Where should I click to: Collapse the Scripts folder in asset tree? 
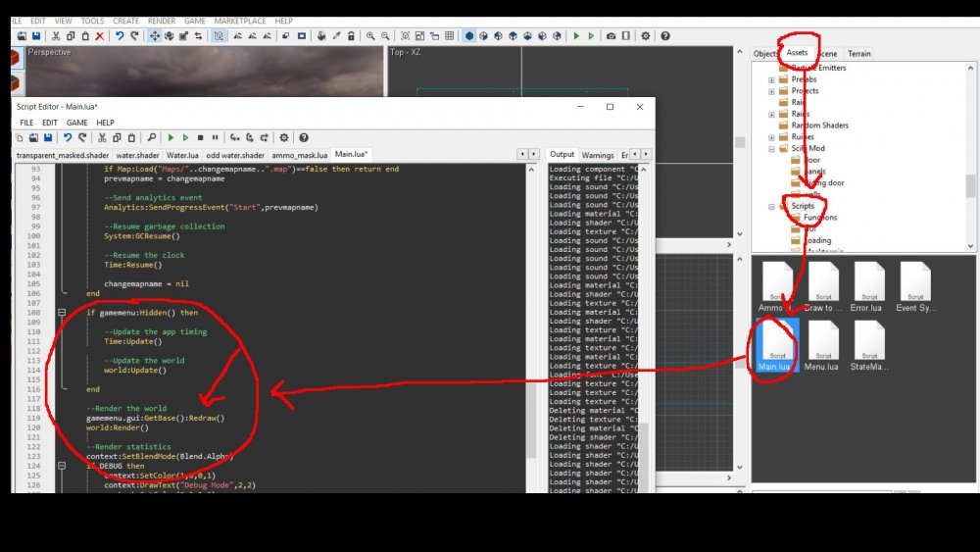point(771,207)
